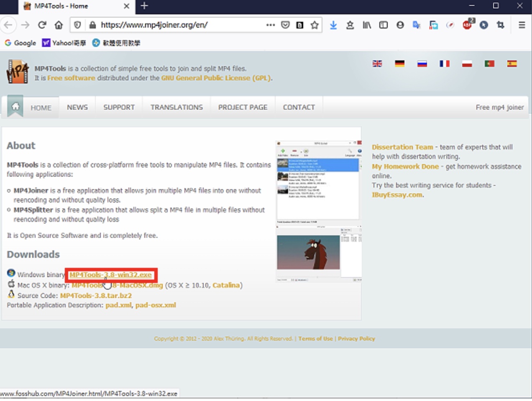
Task: Open the pad-osx.xml link
Action: tap(156, 305)
